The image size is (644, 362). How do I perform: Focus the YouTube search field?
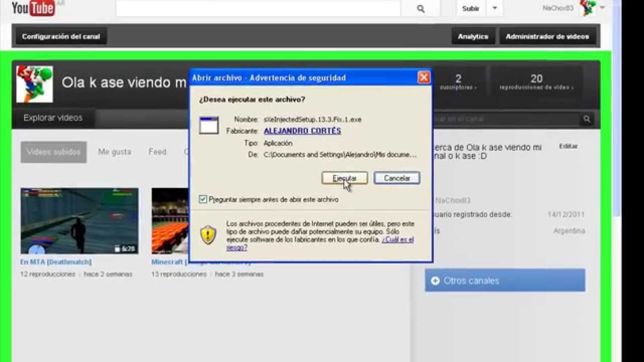[x=258, y=9]
